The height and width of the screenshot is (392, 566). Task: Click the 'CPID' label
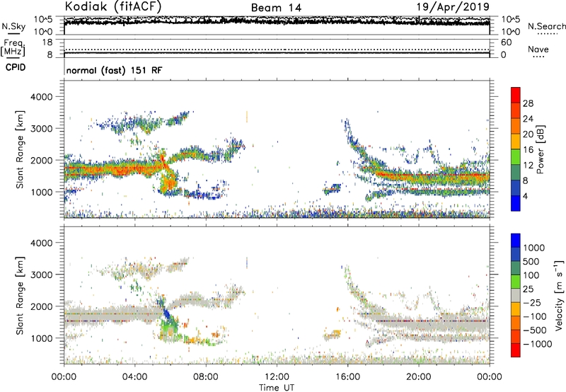pyautogui.click(x=16, y=67)
